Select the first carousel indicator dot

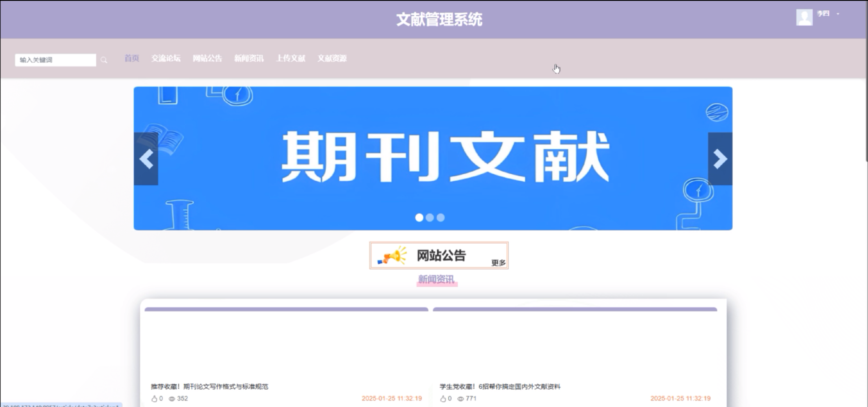tap(419, 218)
